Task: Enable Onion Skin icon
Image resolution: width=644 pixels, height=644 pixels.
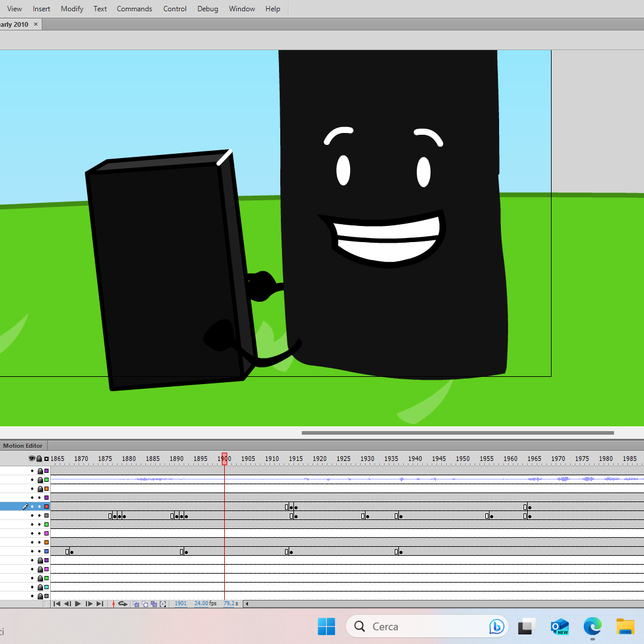Action: [x=136, y=603]
